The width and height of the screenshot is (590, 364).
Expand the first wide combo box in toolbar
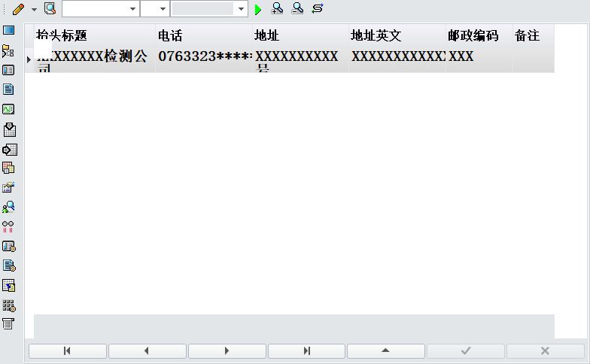pos(132,9)
